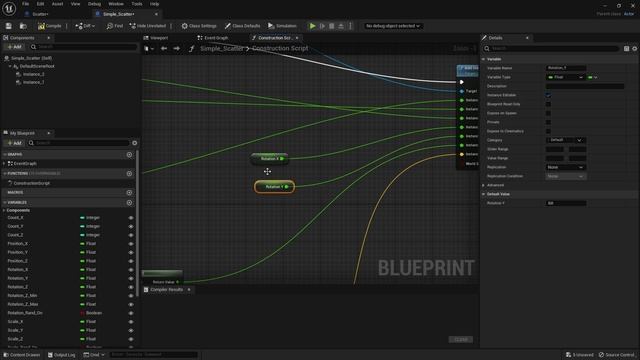Toggle eye visibility for Position_Y variable

point(131,252)
